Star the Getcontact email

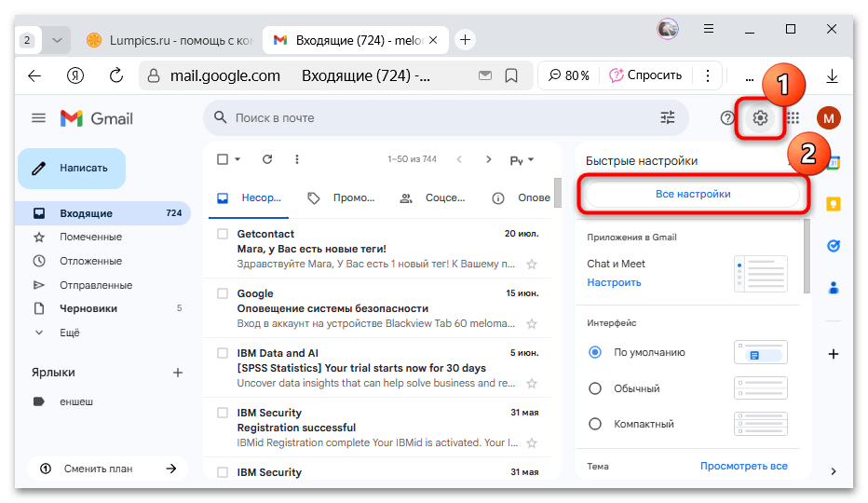[x=532, y=265]
